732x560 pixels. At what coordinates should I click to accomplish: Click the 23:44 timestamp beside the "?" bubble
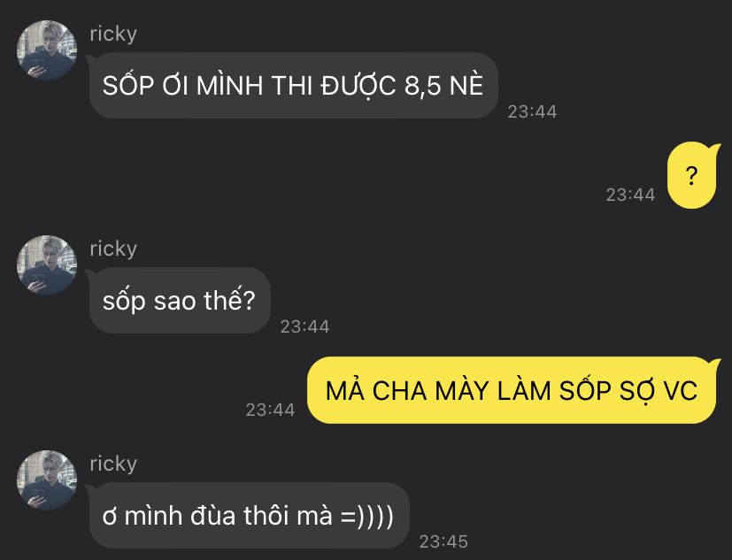coord(631,195)
